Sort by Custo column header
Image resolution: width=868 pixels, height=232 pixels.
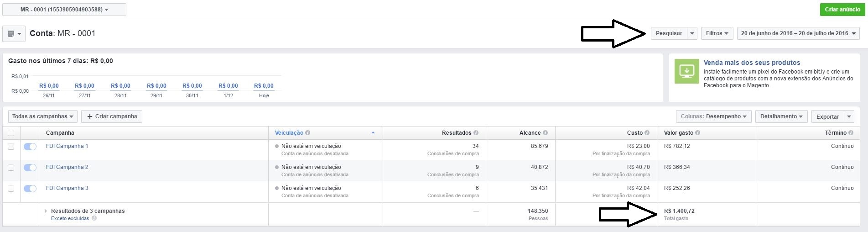(x=635, y=133)
